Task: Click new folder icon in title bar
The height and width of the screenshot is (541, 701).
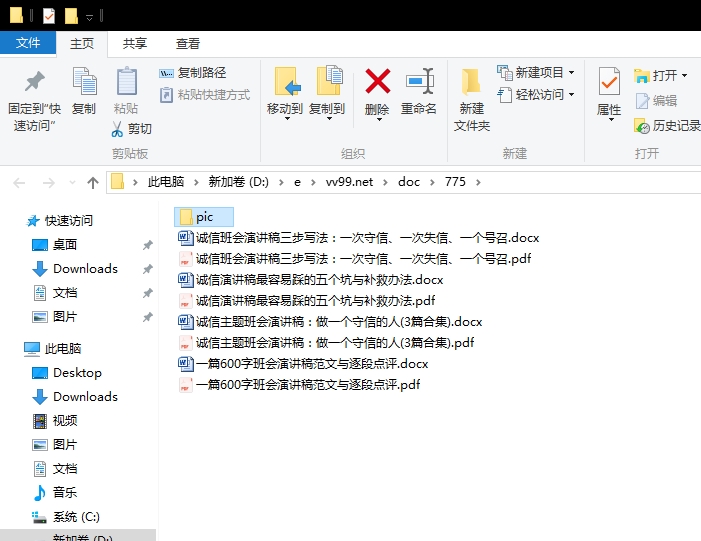Action: click(x=71, y=16)
